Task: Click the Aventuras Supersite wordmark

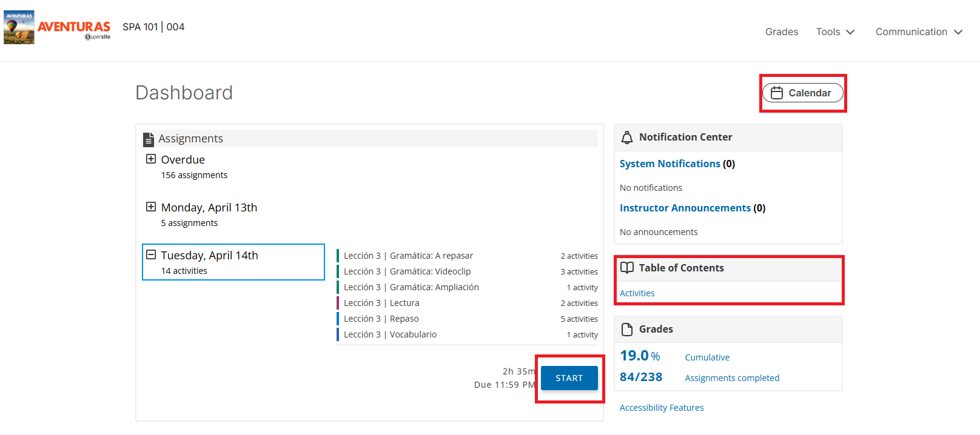Action: [74, 29]
